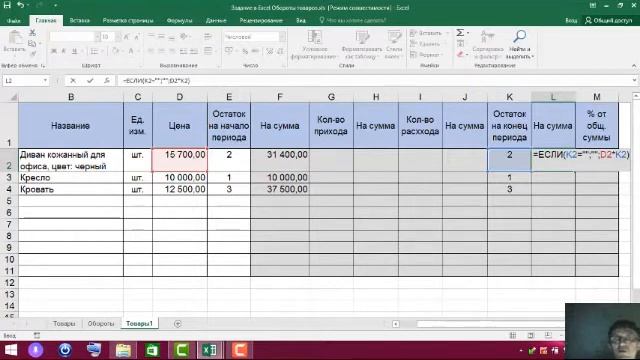
Task: Click the Increase Font Size icon
Action: tap(127, 37)
